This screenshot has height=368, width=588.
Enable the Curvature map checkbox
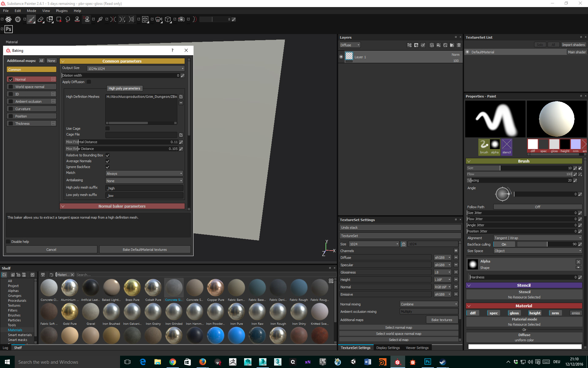click(11, 109)
